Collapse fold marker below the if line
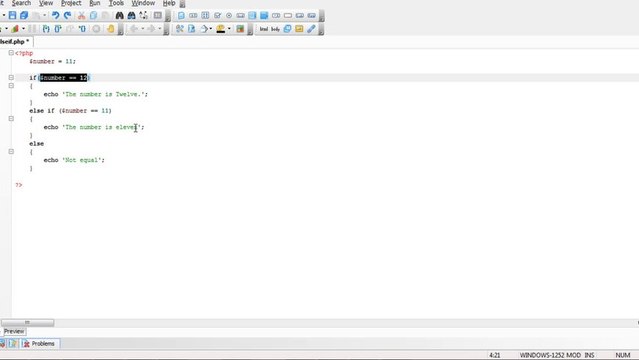 point(11,86)
